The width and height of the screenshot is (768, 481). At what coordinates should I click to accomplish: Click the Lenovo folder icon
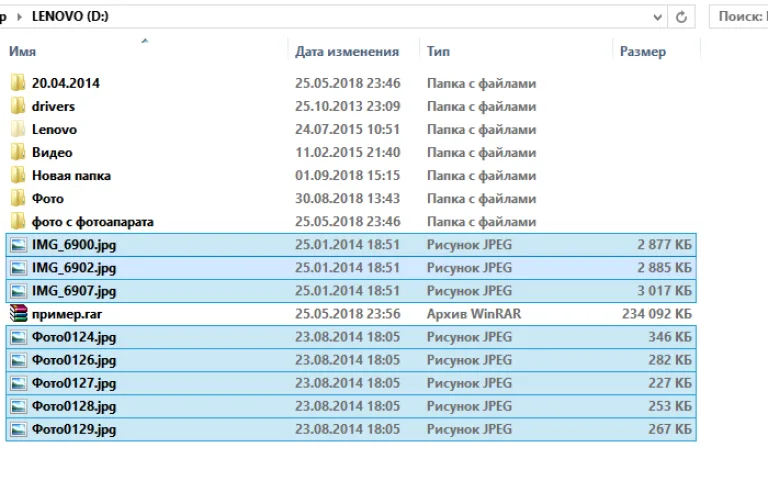click(x=18, y=129)
